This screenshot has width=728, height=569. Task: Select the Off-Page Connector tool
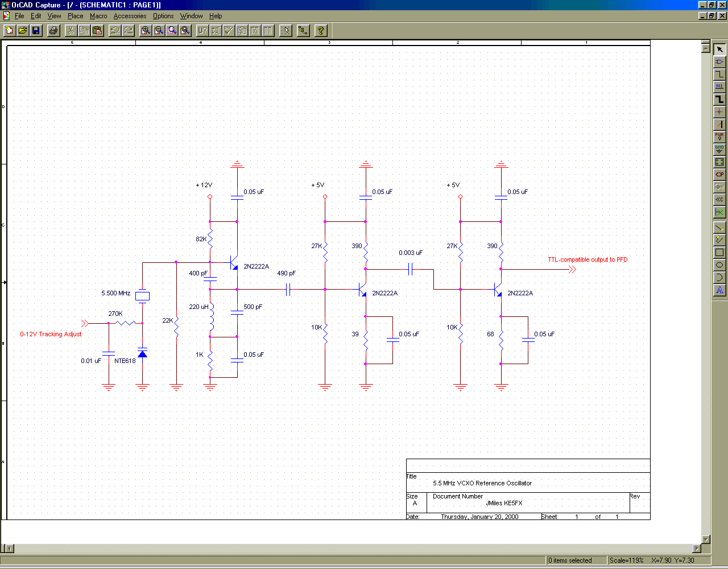[x=719, y=200]
